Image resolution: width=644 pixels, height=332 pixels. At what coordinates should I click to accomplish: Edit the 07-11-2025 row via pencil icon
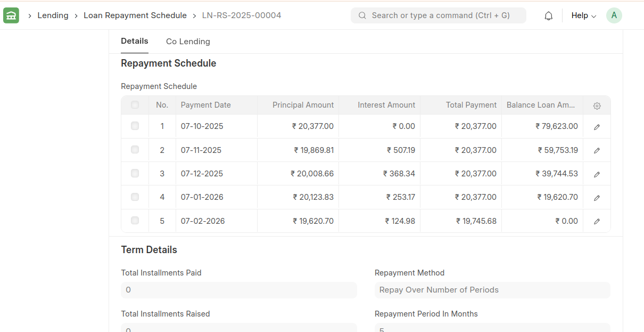click(597, 150)
